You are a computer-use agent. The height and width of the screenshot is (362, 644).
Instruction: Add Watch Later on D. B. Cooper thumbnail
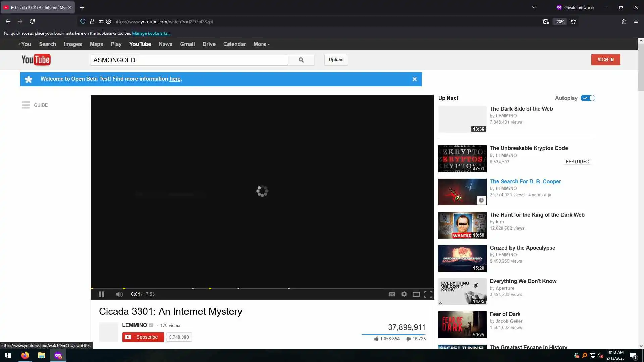(481, 200)
